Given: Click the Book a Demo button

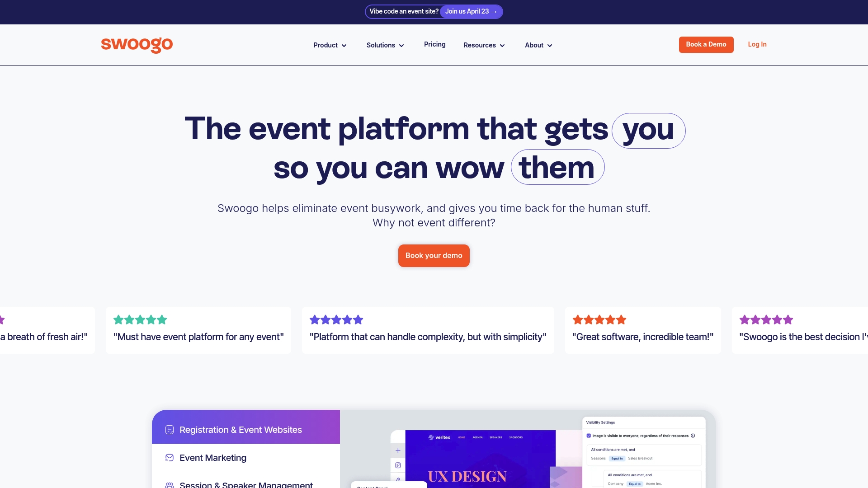Looking at the screenshot, I should click(x=706, y=44).
